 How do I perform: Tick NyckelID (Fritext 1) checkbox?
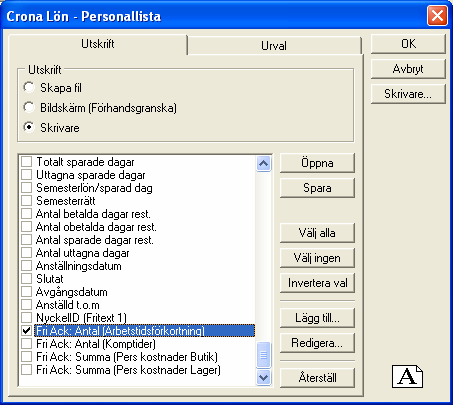tap(26, 318)
